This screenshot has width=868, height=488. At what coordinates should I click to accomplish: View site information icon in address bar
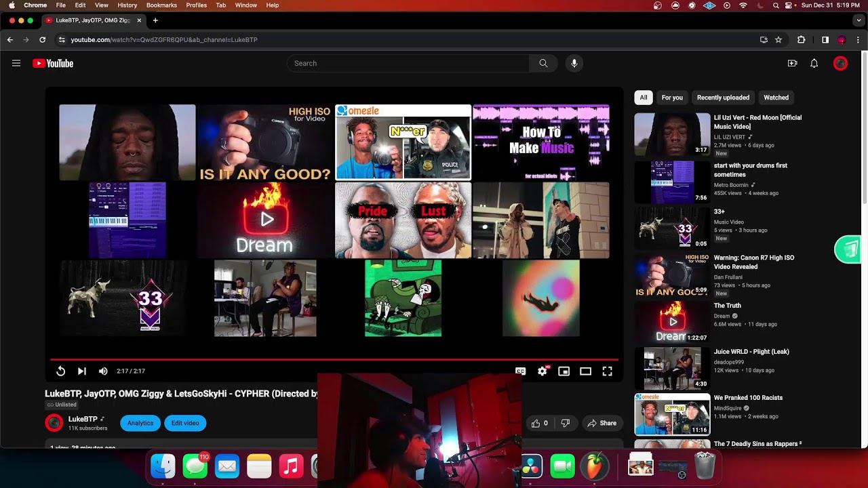pos(62,39)
